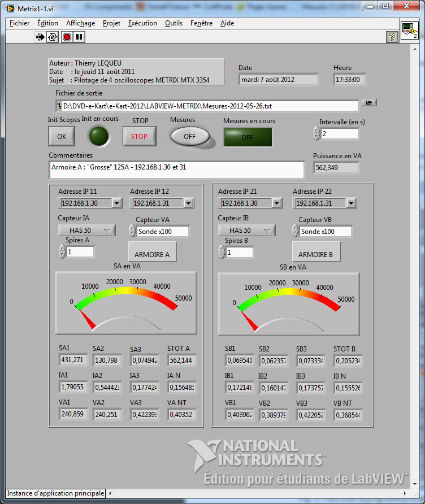Screen dimensions: 425x504
Task: Click the LabVIEW icon in the title bar
Action: pos(10,8)
